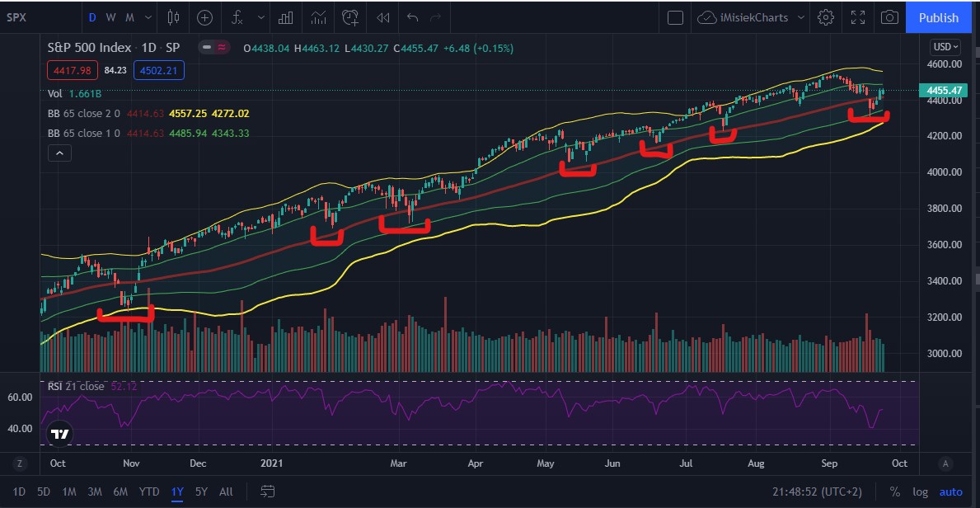Click the 84.23 spread value

click(x=115, y=70)
